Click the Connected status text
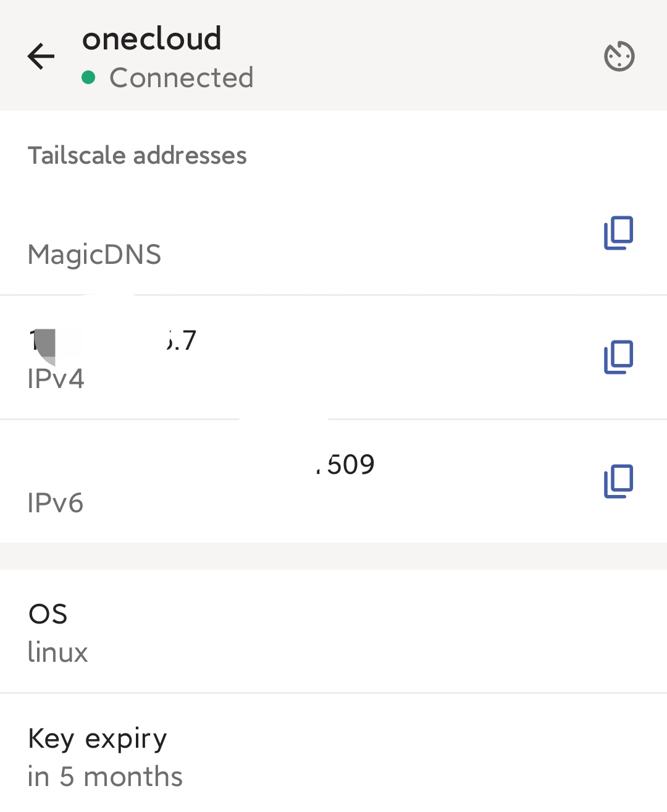The height and width of the screenshot is (812, 667). (x=181, y=78)
